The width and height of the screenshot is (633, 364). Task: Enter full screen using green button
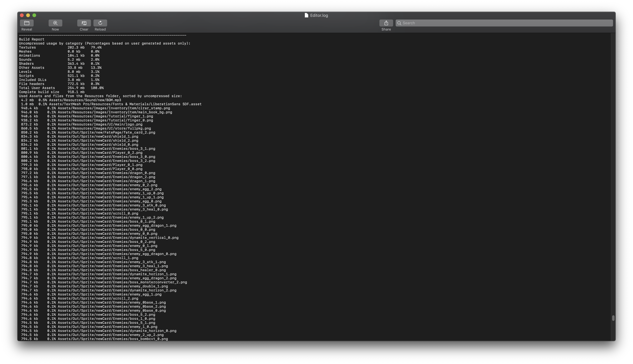pyautogui.click(x=34, y=15)
